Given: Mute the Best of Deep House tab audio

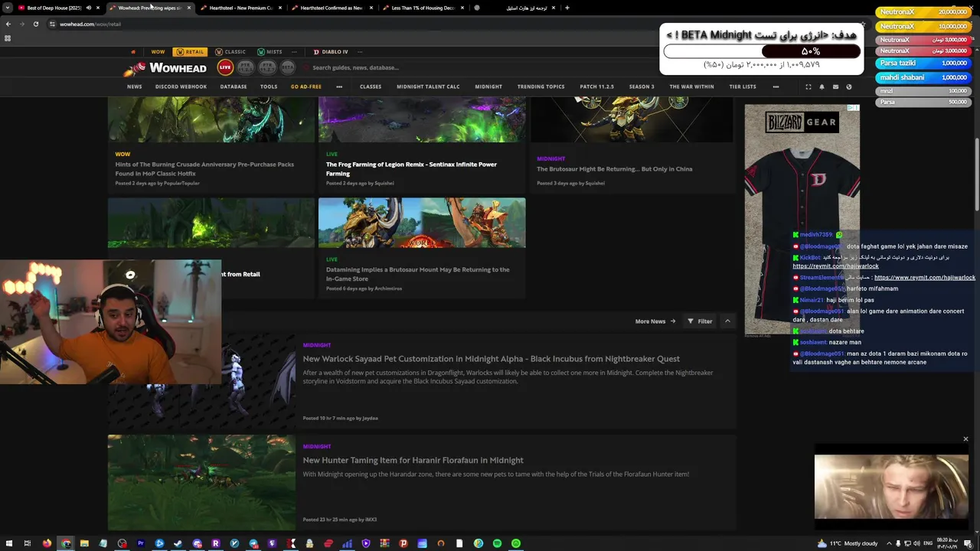Looking at the screenshot, I should [88, 8].
